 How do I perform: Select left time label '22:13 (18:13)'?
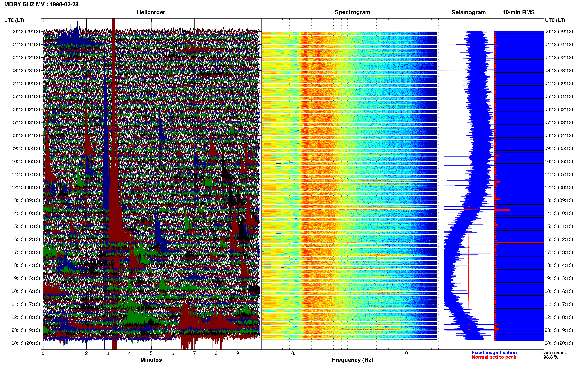point(26,317)
